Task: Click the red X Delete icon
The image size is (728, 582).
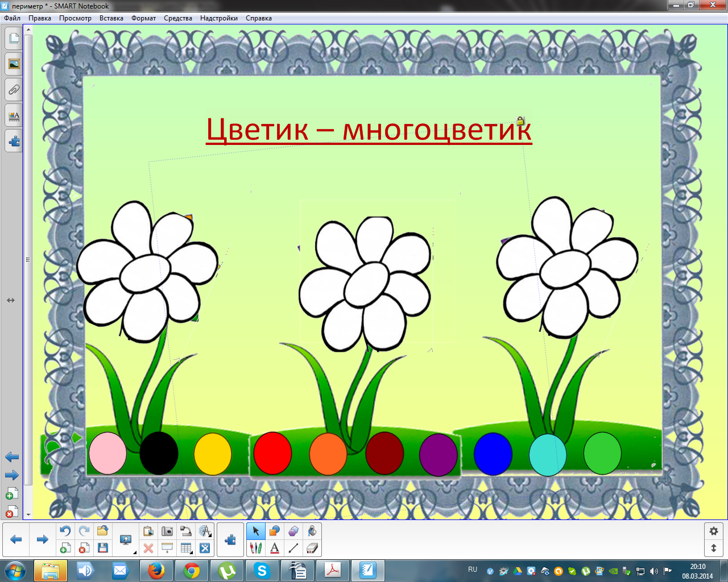Action: [148, 548]
